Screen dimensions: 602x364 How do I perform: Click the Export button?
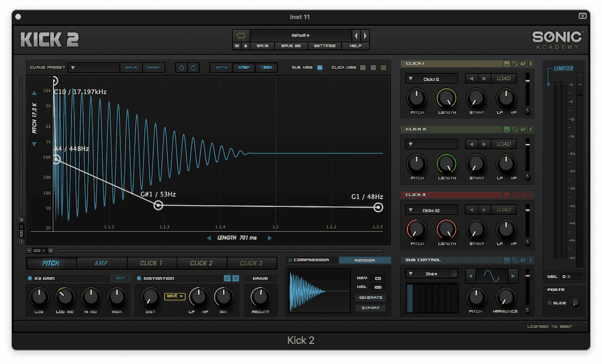pyautogui.click(x=370, y=308)
